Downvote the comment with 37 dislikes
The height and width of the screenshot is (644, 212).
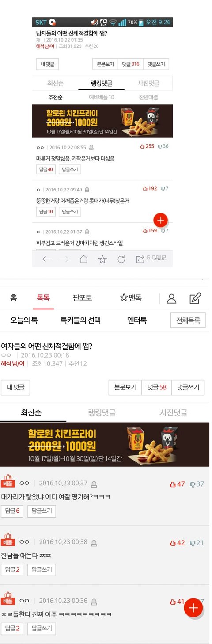click(197, 484)
